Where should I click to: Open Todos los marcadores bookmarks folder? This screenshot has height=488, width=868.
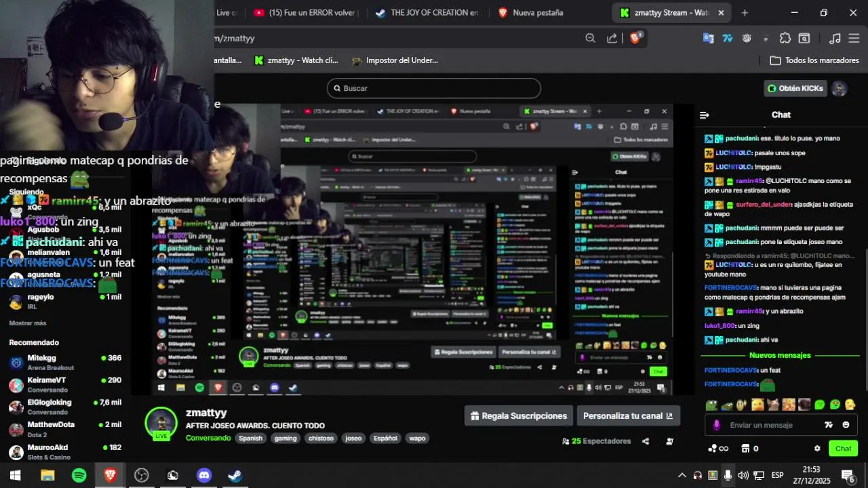click(814, 60)
